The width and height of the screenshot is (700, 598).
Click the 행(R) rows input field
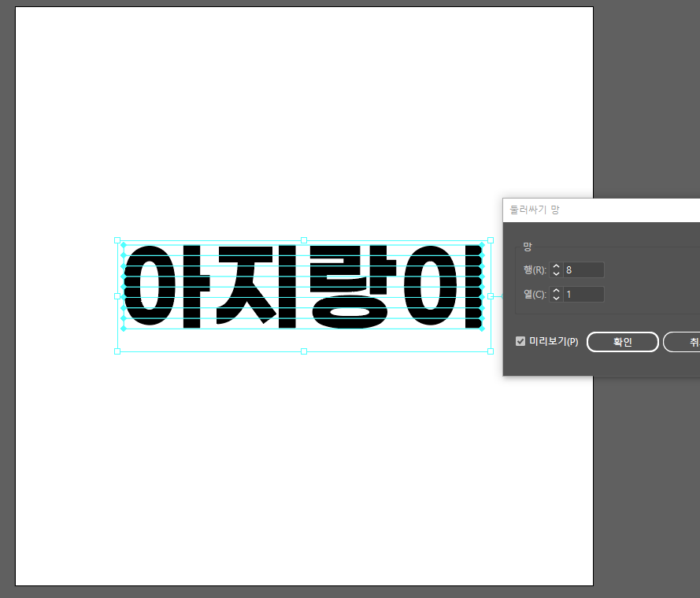click(x=583, y=269)
